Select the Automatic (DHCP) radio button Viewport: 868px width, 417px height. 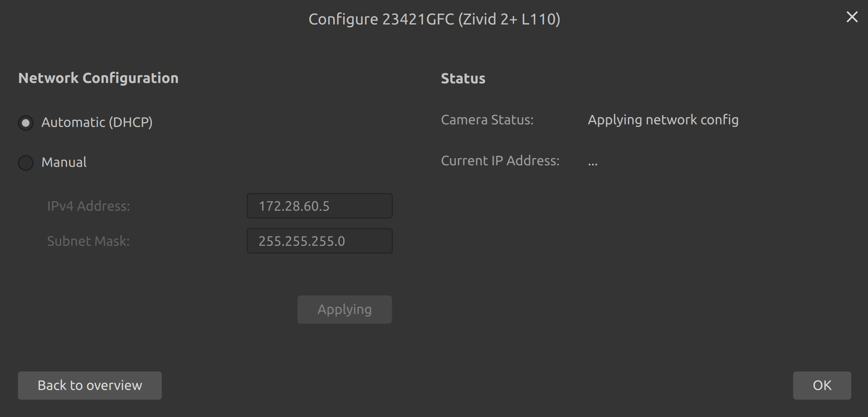(26, 123)
